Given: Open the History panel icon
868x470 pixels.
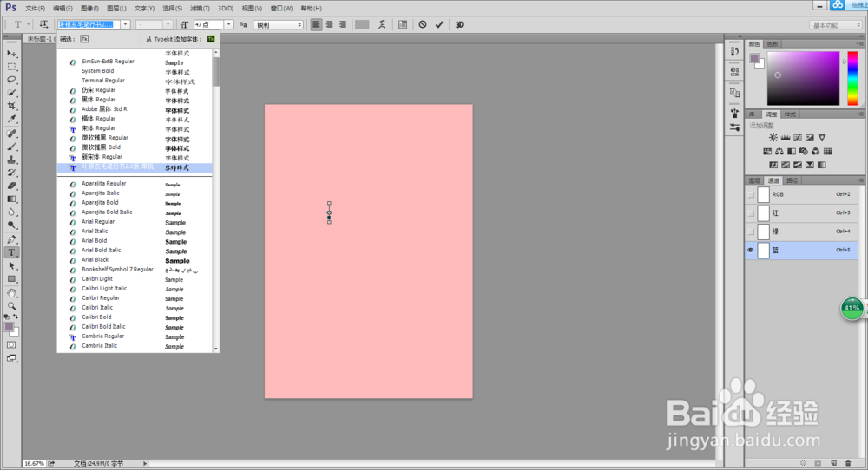Looking at the screenshot, I should coord(734,51).
